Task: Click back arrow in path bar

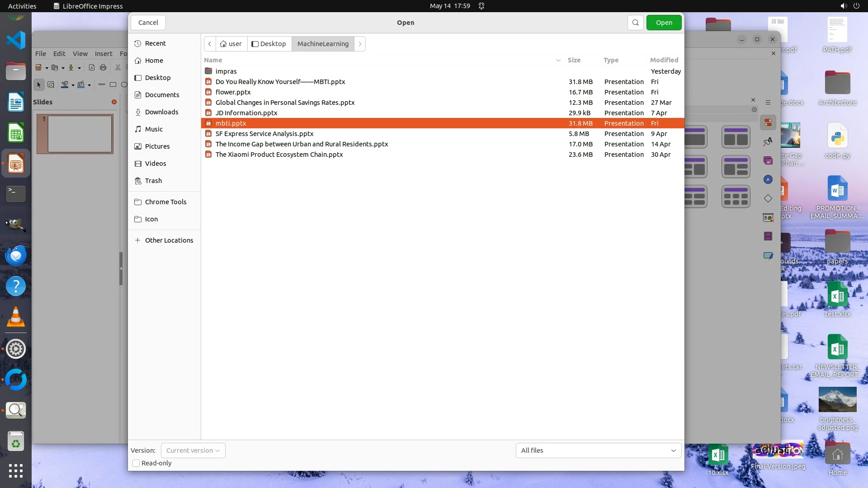Action: coord(210,44)
